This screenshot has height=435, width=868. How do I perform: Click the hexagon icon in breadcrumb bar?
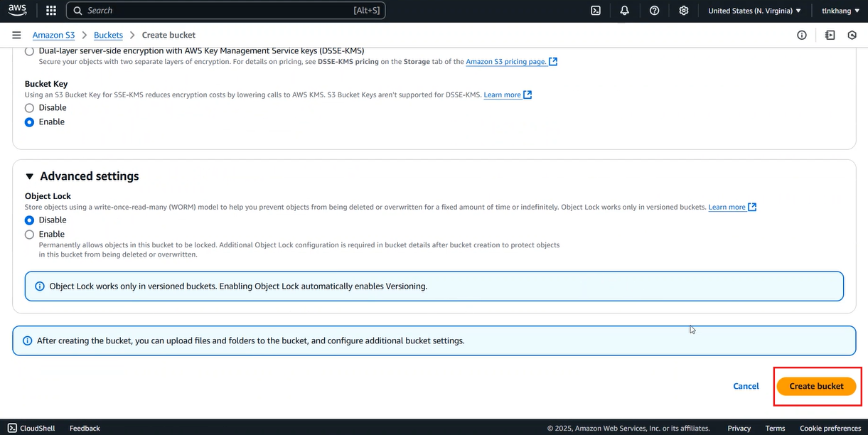(852, 35)
